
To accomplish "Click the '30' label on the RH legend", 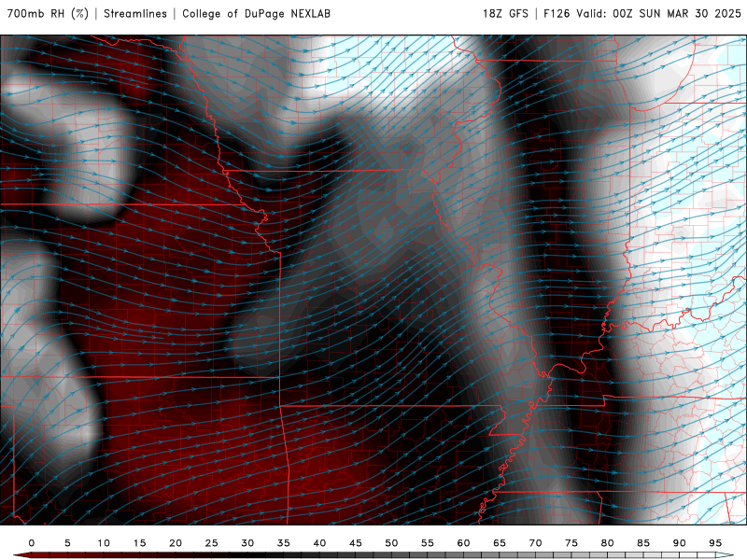I will pos(247,543).
